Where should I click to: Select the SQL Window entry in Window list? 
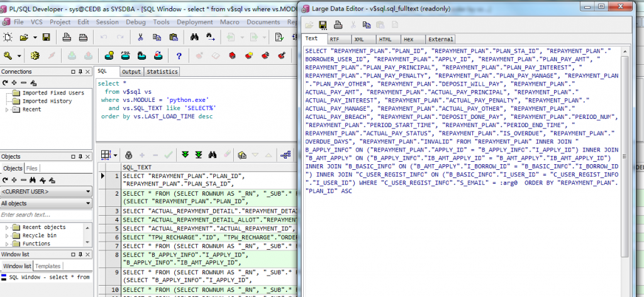tap(48, 277)
